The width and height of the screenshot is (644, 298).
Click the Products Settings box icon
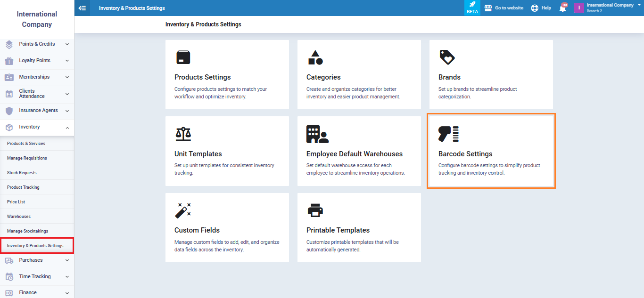[183, 57]
